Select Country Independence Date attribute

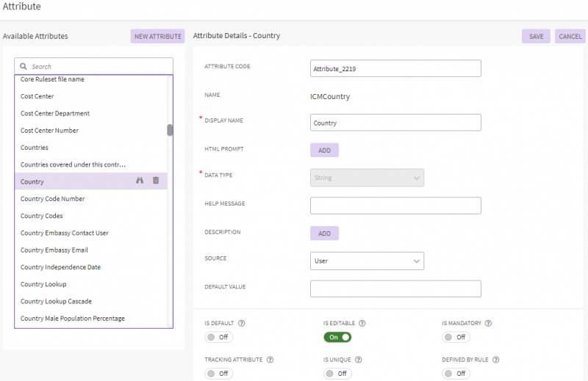[90, 267]
